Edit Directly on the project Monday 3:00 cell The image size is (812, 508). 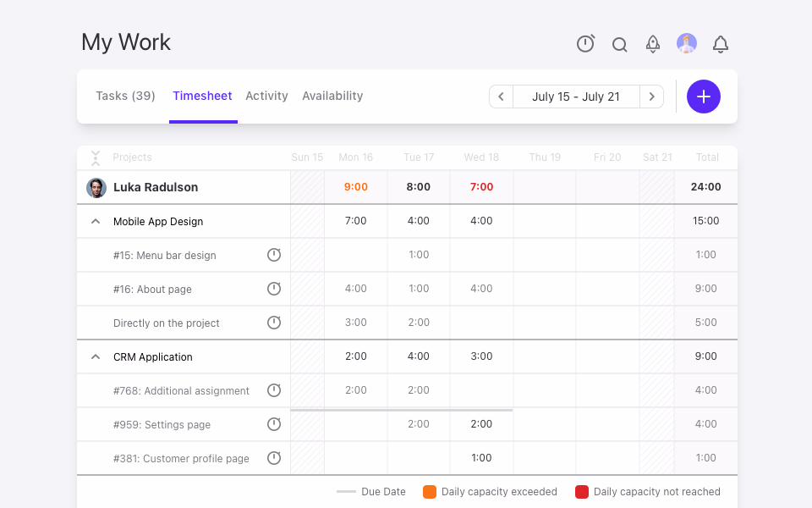pos(356,322)
